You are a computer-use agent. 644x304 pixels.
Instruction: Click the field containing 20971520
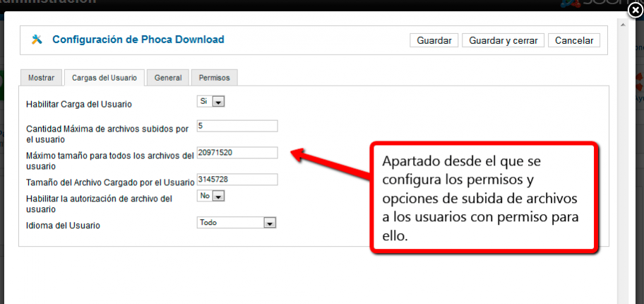coord(237,153)
